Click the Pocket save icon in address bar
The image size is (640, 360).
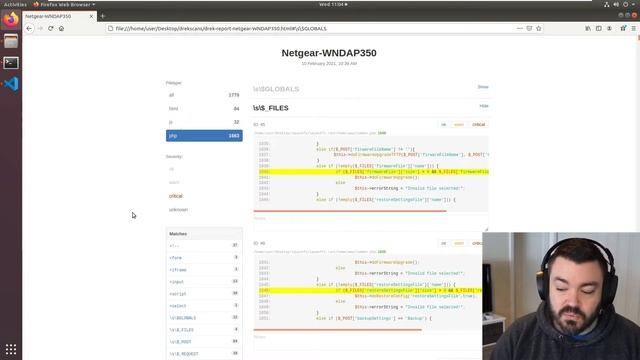(529, 29)
